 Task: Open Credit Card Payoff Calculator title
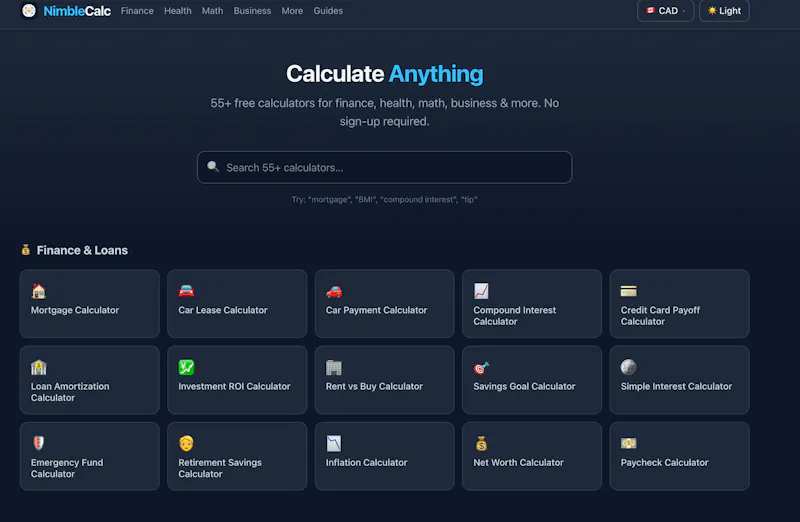[660, 315]
